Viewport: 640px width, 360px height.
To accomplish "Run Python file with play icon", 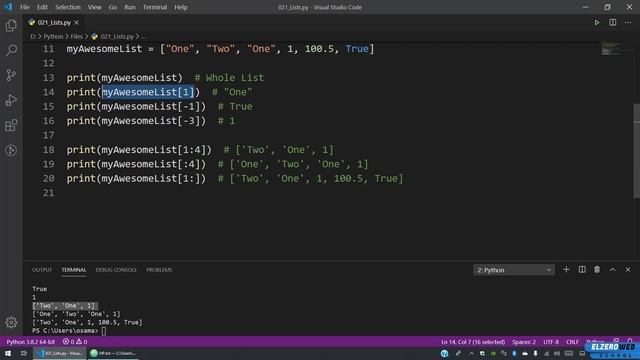I will [x=597, y=22].
